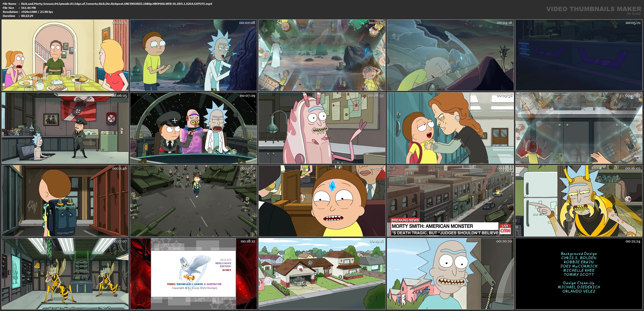Select the crystal forehead frame 00:13:55

coord(322,201)
